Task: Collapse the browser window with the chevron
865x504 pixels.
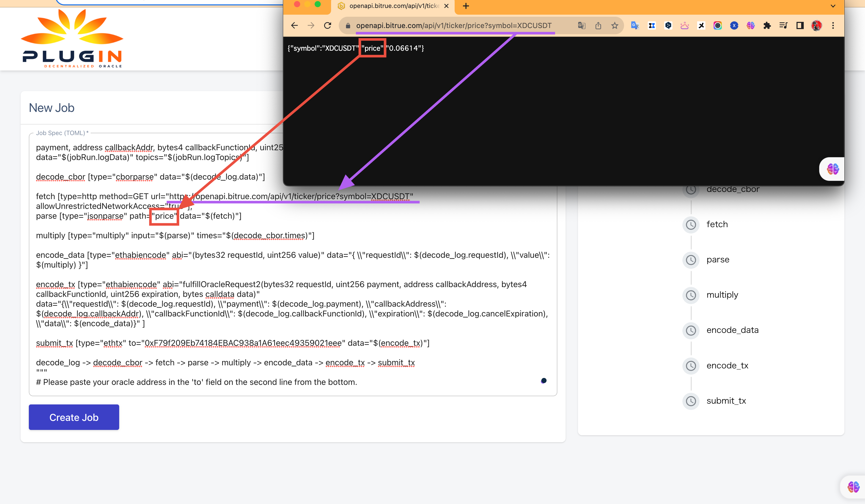Action: [x=833, y=6]
